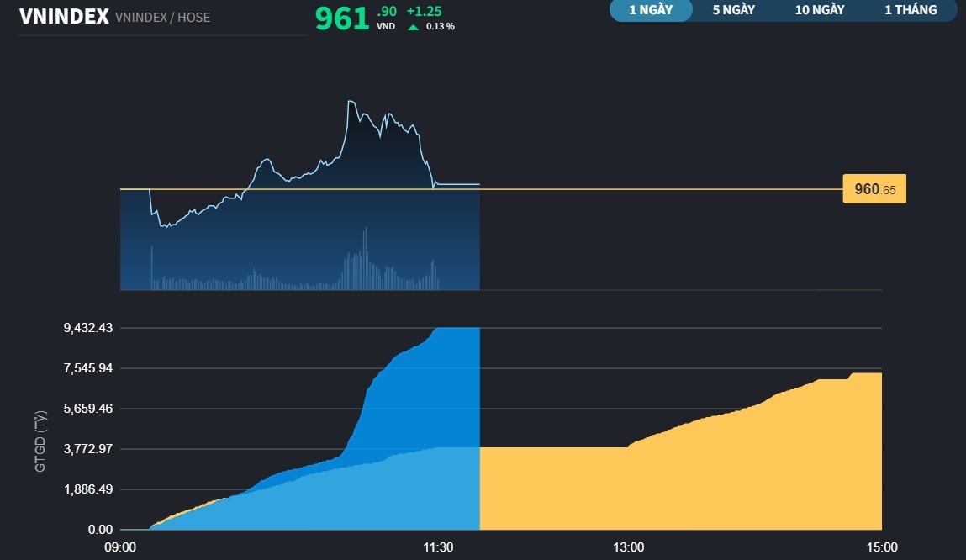Image resolution: width=966 pixels, height=560 pixels.
Task: Click the 0.13 % percent change
Action: (441, 27)
